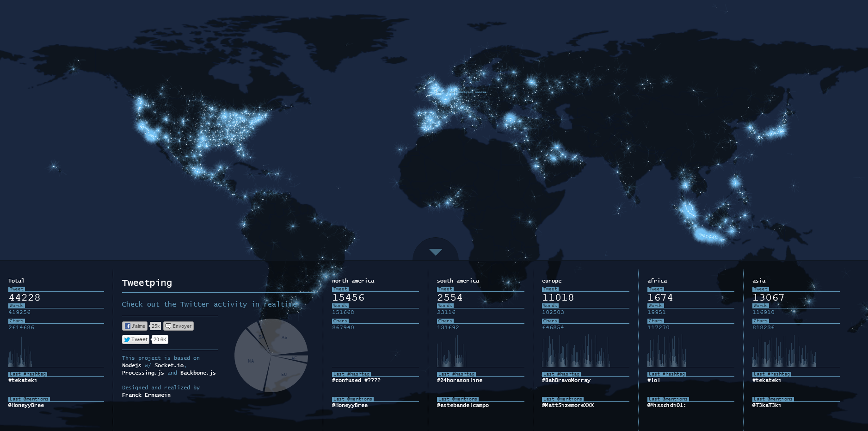The image size is (868, 431).
Task: Open Franck Ernewein's author link
Action: coord(146,395)
